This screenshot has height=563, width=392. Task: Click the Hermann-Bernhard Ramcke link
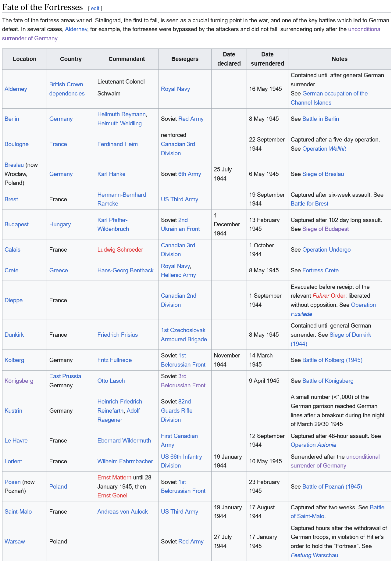(x=122, y=199)
